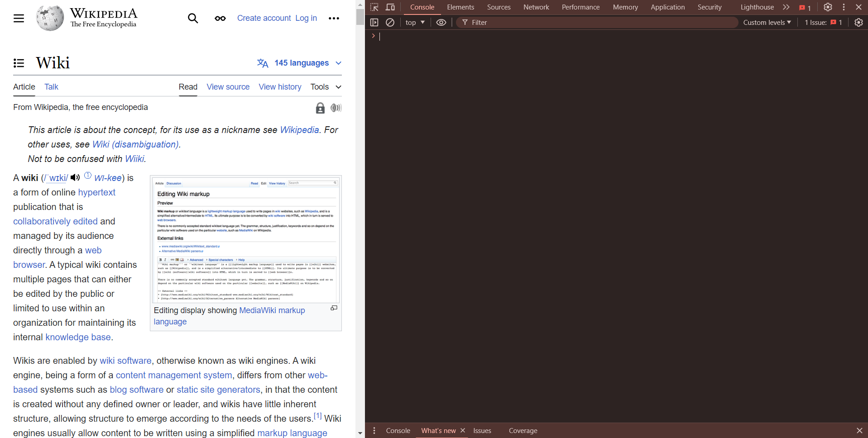This screenshot has height=438, width=868.
Task: Open the Talk page tab
Action: click(51, 87)
